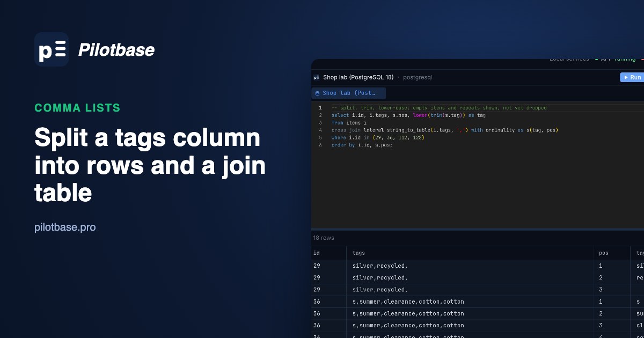
Task: Click the 'where i.id in (29, 36, 112, 128)' line
Action: (x=378, y=137)
